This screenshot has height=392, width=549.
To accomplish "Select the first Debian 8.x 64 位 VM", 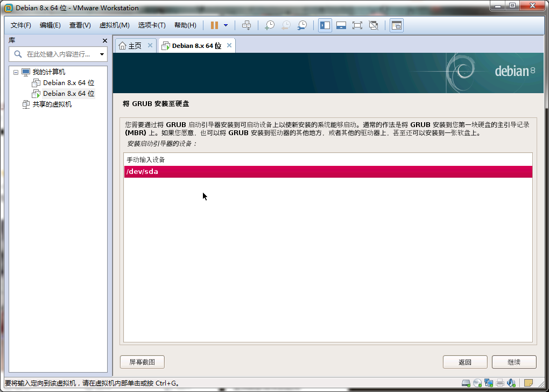I will click(x=69, y=83).
